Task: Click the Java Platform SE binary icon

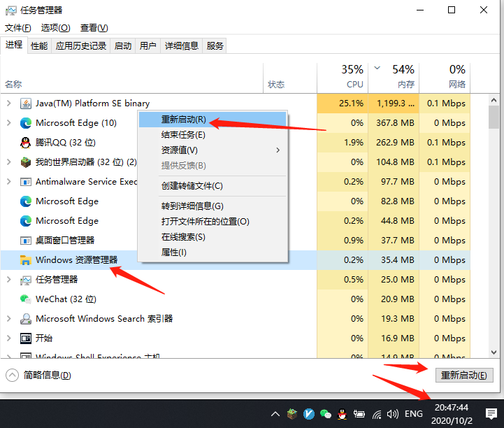Action: [x=26, y=104]
